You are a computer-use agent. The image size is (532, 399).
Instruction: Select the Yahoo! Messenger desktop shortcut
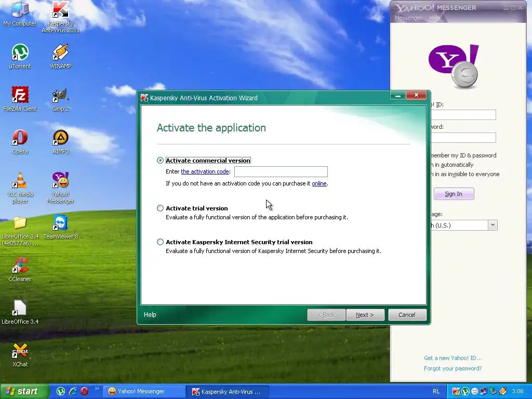click(x=60, y=188)
